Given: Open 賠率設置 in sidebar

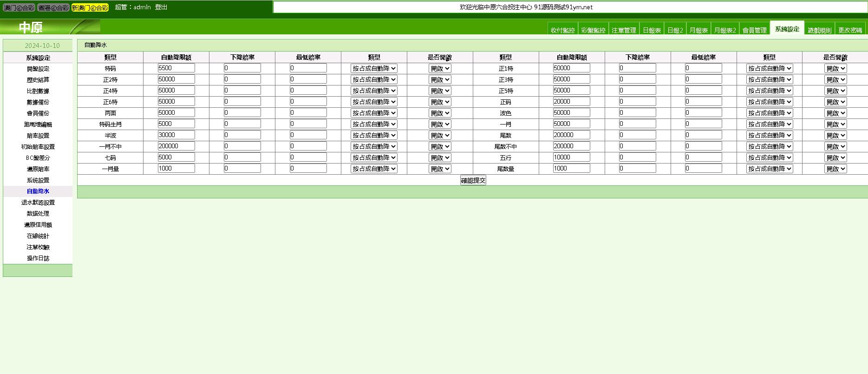Looking at the screenshot, I should coord(38,136).
